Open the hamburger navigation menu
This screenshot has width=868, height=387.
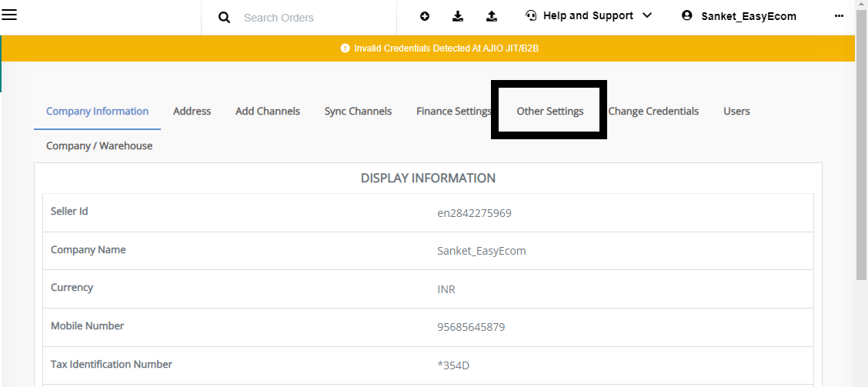click(9, 15)
